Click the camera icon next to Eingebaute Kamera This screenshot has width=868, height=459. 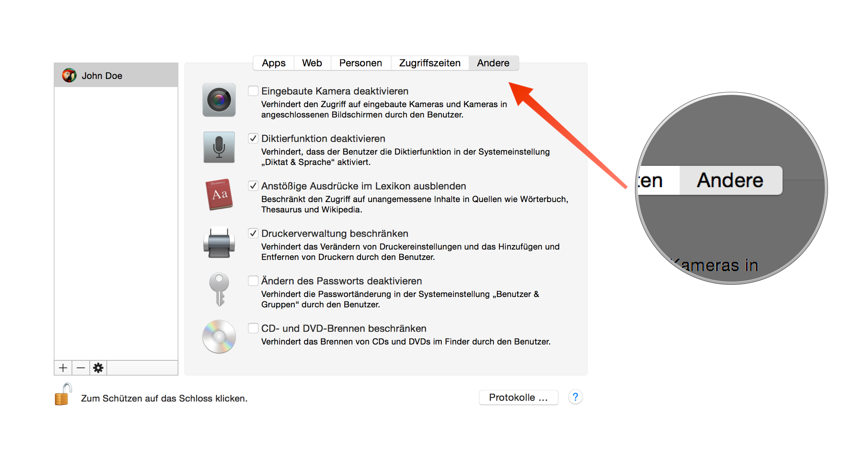pyautogui.click(x=219, y=100)
